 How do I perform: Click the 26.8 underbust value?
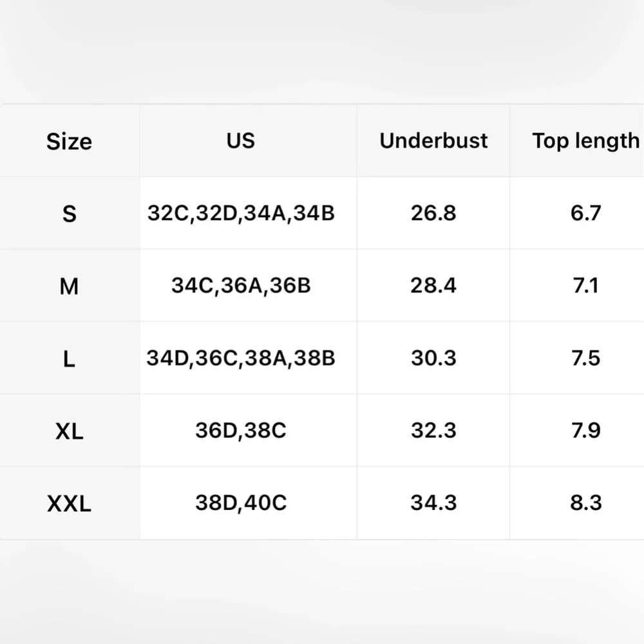tap(433, 213)
